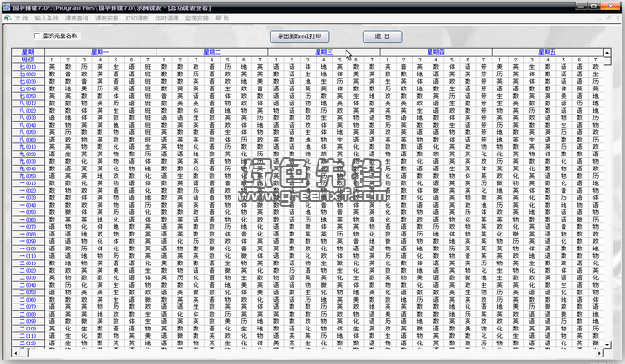Image resolution: width=625 pixels, height=364 pixels.
Task: Select class row 一(01)
Action: coord(28,183)
